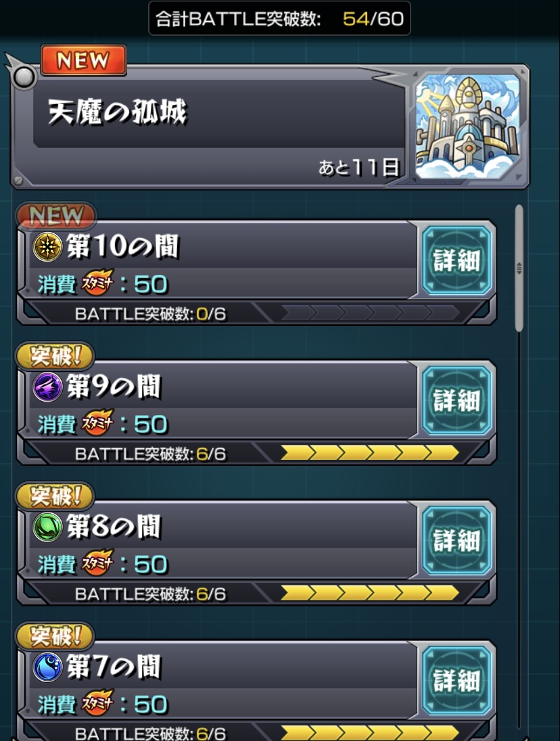
Task: Click the stamina flame icon on 第10の間
Action: 98,283
